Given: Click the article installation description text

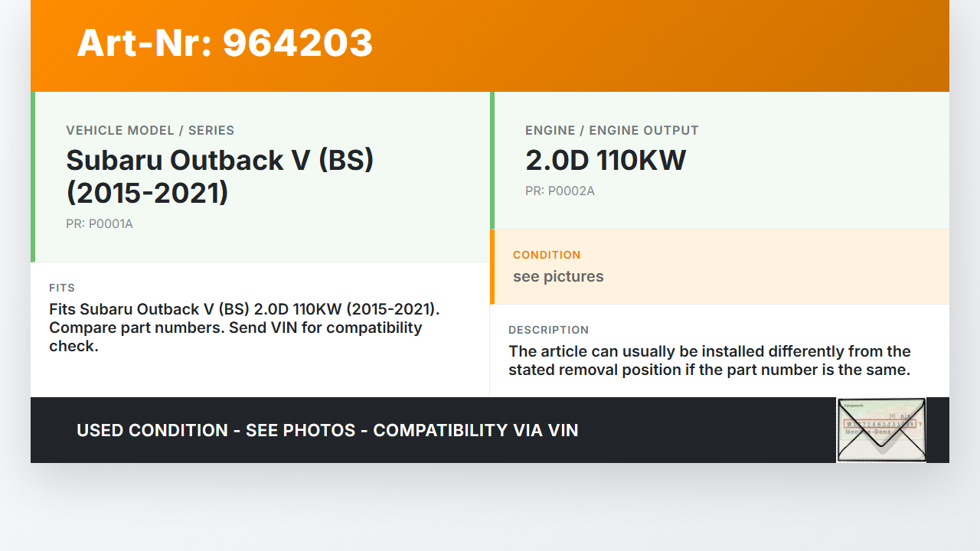Looking at the screenshot, I should click(x=709, y=360).
